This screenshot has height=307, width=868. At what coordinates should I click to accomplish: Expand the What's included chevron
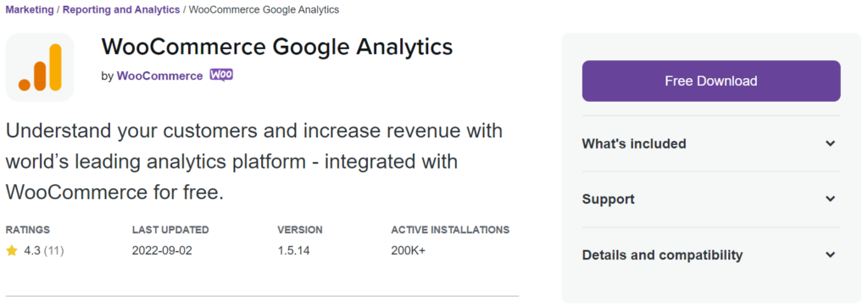(x=830, y=143)
